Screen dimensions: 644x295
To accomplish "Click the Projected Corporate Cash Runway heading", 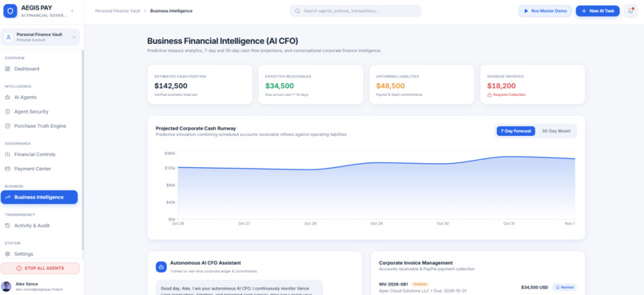I will click(x=196, y=128).
